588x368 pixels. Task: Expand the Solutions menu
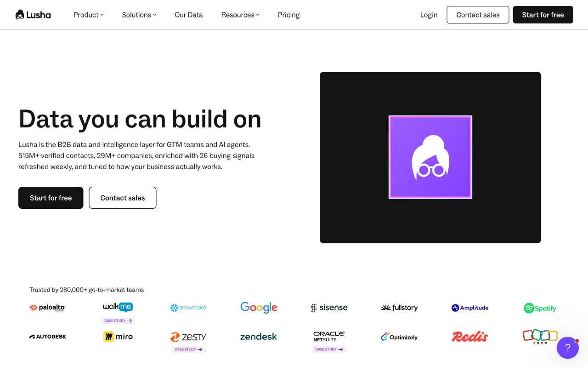click(x=139, y=15)
